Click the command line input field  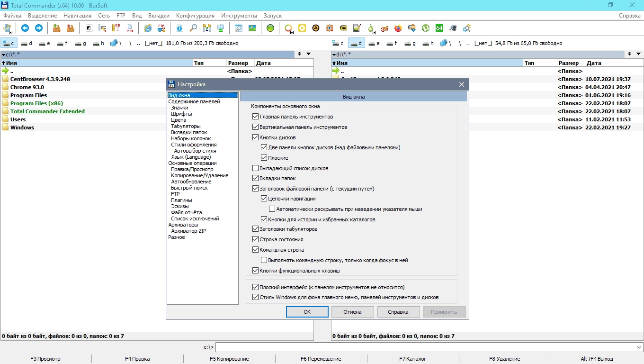pyautogui.click(x=425, y=347)
